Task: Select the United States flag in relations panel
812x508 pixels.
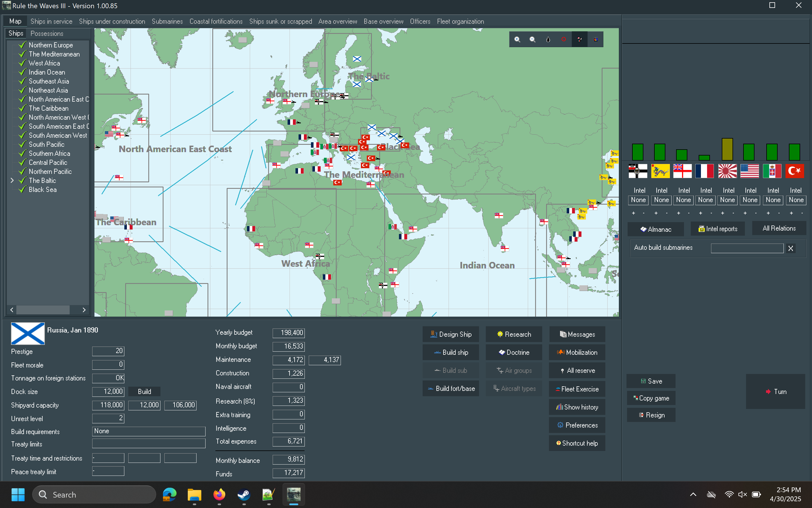Action: tap(750, 171)
